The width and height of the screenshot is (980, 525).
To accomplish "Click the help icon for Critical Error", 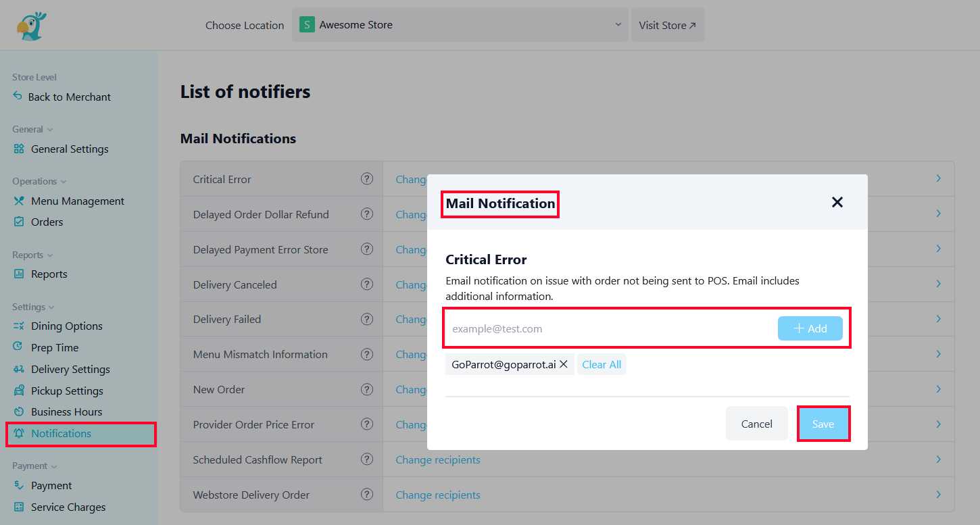I will point(367,178).
